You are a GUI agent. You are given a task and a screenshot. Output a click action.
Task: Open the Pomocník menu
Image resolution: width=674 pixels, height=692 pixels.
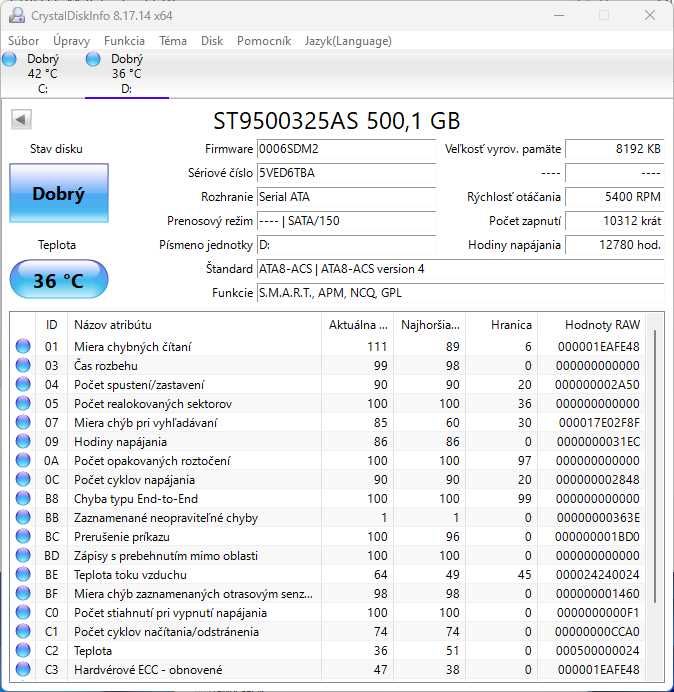click(264, 41)
